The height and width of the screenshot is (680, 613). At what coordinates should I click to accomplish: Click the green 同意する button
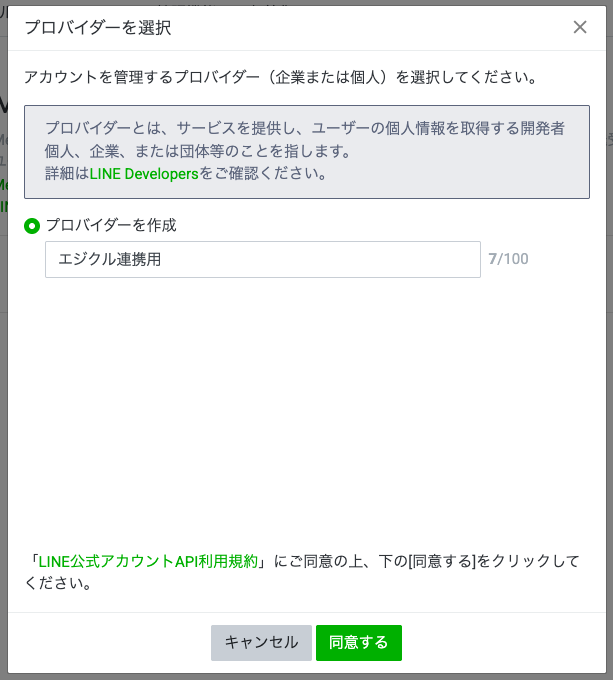[359, 643]
